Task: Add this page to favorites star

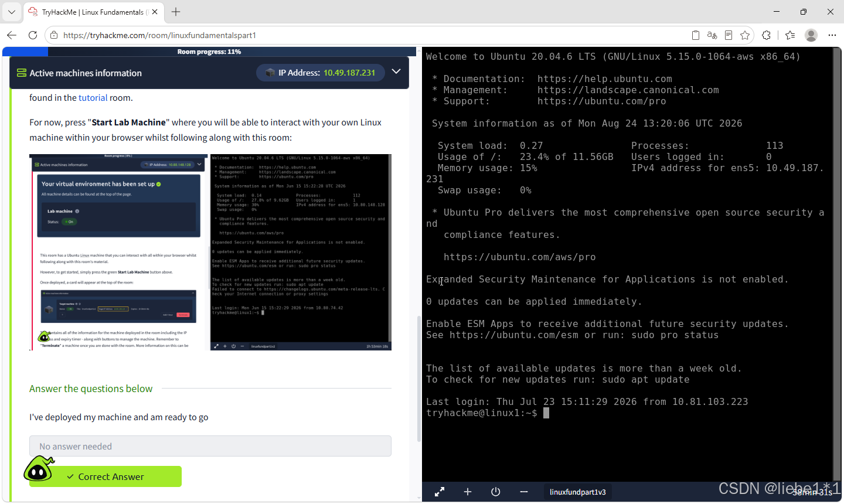Action: (x=745, y=35)
